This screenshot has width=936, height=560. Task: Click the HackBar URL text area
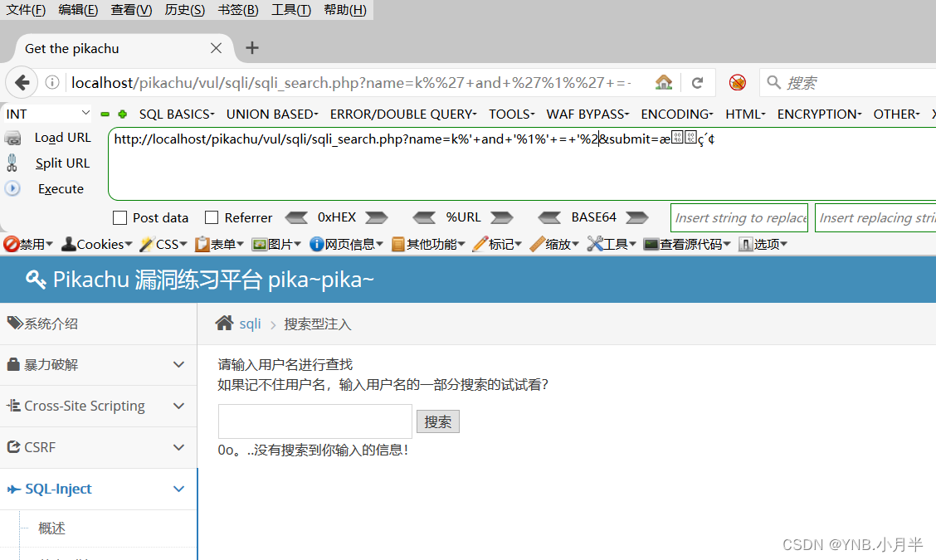pos(522,164)
